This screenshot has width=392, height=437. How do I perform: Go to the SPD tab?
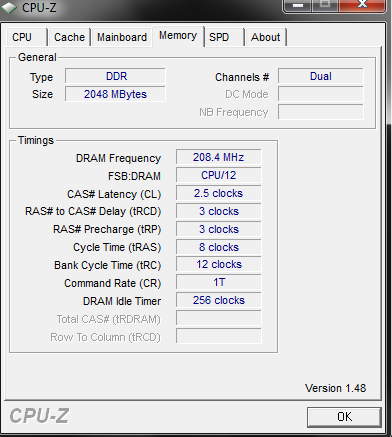tap(224, 37)
